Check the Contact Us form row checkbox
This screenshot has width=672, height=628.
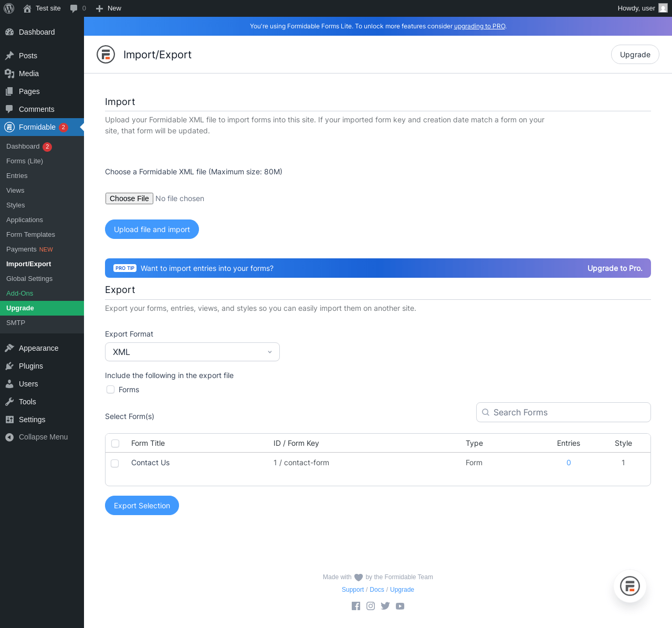click(115, 463)
